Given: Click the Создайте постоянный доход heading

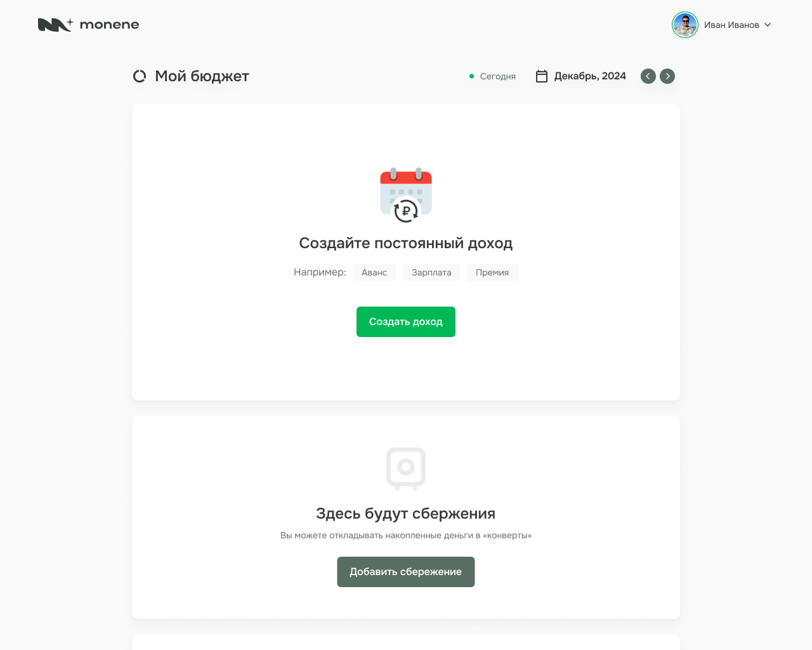Looking at the screenshot, I should (406, 243).
